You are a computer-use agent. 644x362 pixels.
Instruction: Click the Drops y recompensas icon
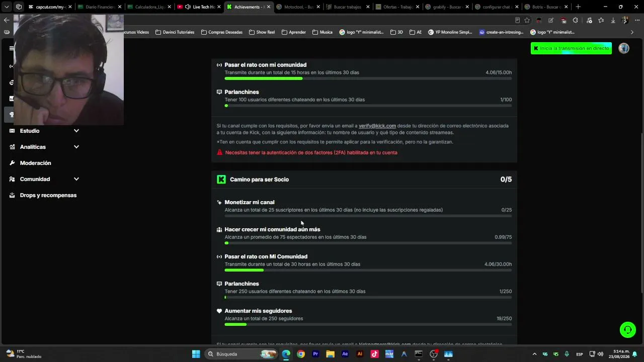point(12,195)
